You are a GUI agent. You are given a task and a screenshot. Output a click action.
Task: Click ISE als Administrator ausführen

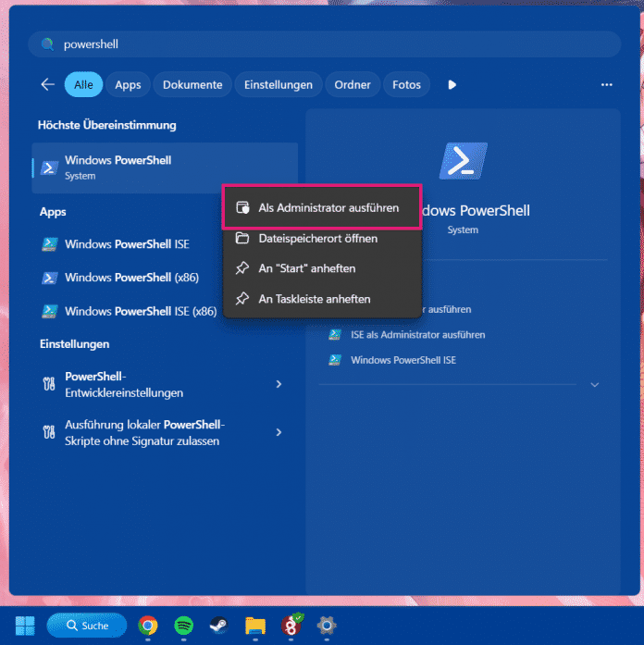point(418,335)
